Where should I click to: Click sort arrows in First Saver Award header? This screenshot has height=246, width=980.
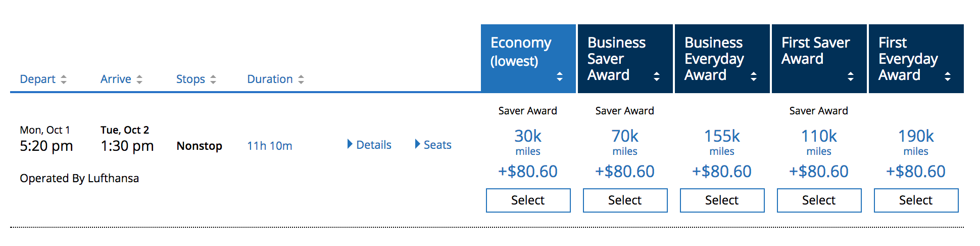point(851,76)
